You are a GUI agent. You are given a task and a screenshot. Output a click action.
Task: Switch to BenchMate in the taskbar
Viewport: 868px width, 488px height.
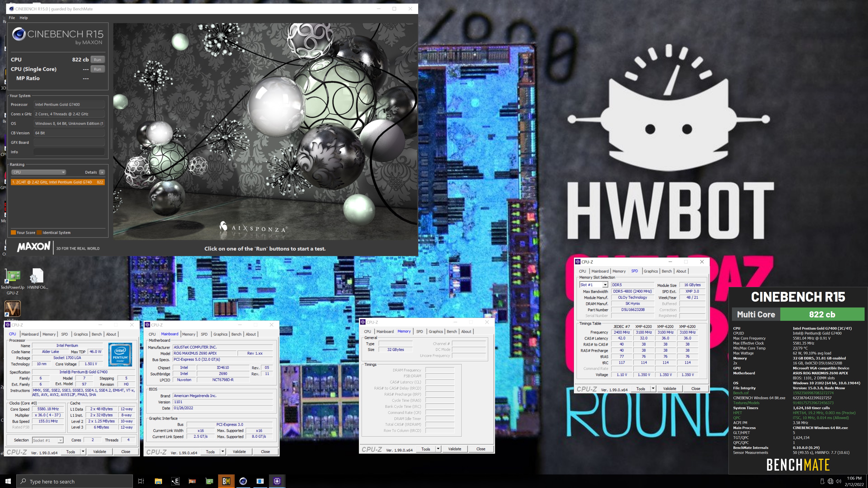click(226, 481)
